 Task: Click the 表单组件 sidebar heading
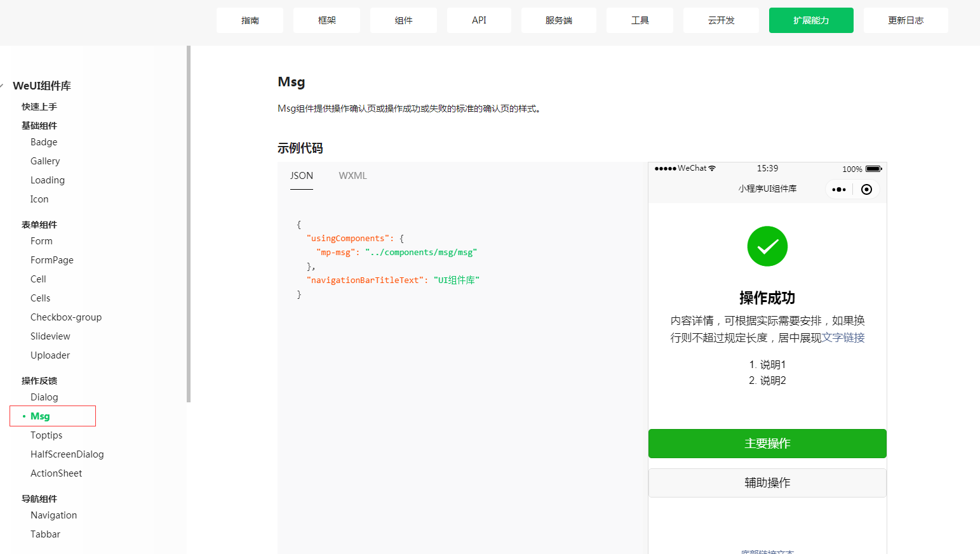tap(39, 225)
